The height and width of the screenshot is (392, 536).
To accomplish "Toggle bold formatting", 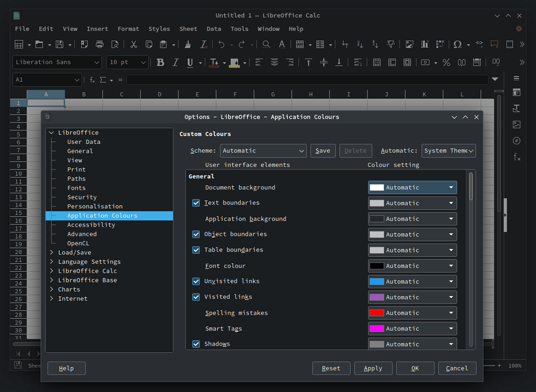I will (x=160, y=62).
